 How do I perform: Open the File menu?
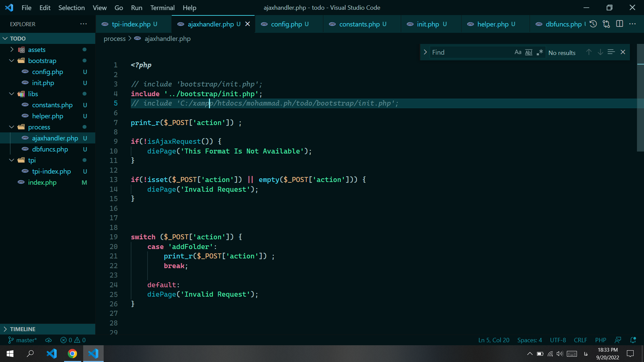tap(26, 7)
